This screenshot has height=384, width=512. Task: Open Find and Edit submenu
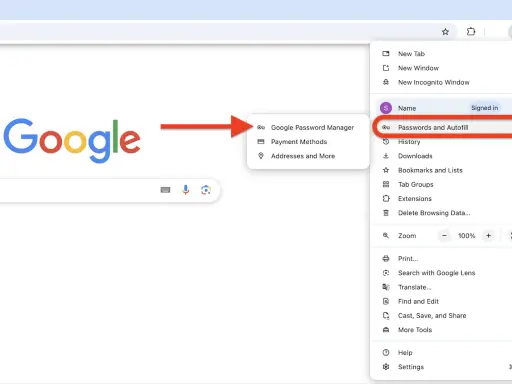441,301
